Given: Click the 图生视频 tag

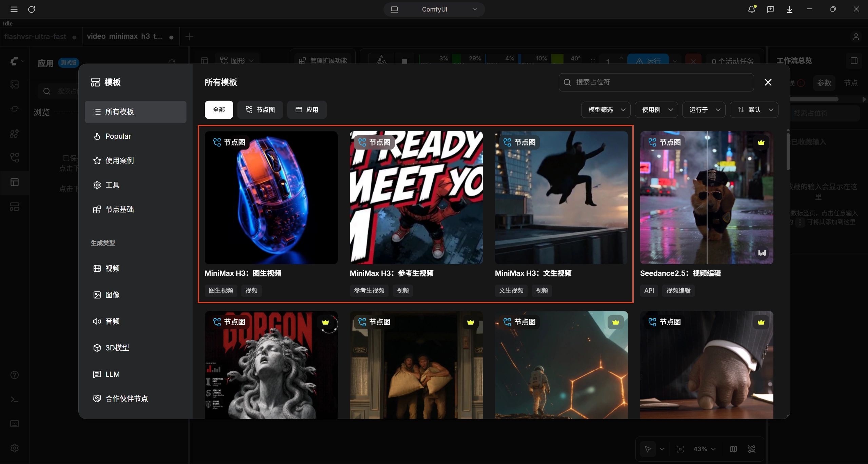Looking at the screenshot, I should pos(221,290).
